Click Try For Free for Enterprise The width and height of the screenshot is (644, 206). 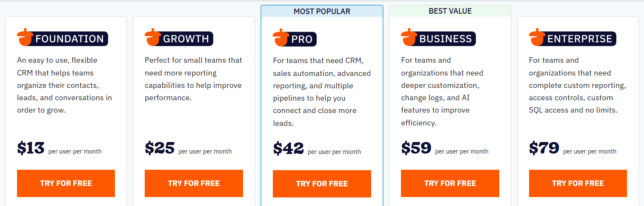pos(578,183)
